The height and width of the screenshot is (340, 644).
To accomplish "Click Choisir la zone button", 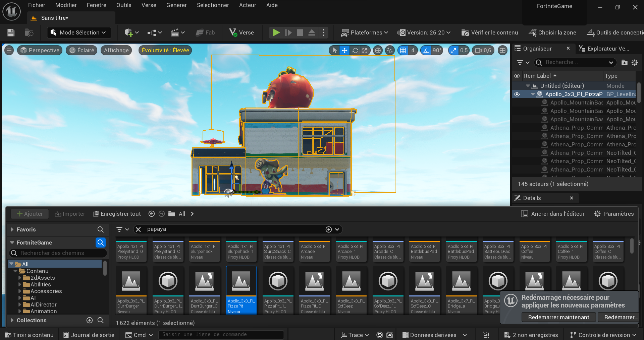I will point(552,32).
